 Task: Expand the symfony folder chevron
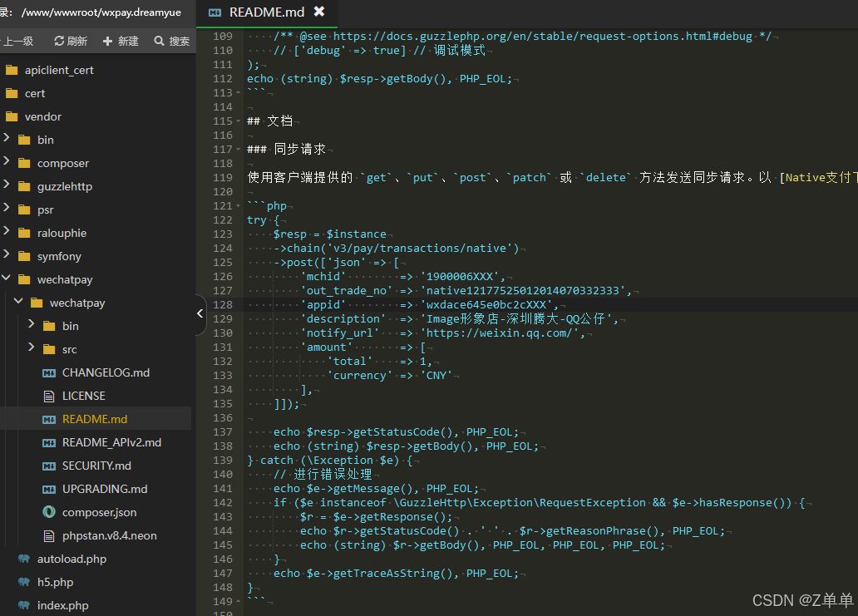point(7,254)
